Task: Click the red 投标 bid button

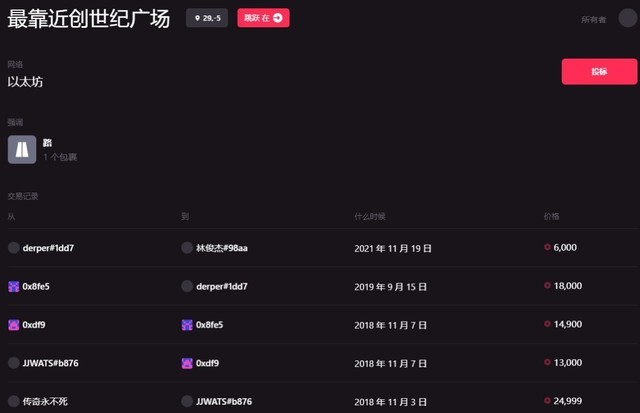Action: click(599, 72)
